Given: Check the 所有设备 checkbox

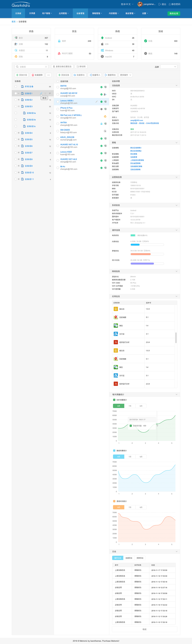Looking at the screenshot, I should pos(16,87).
